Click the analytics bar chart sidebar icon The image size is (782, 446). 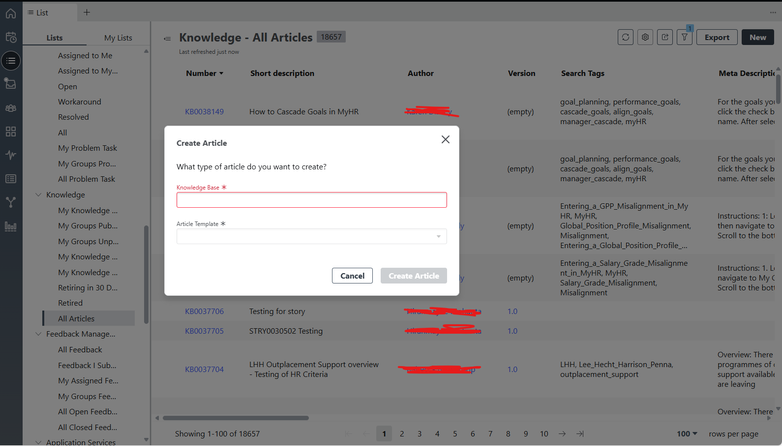10,226
